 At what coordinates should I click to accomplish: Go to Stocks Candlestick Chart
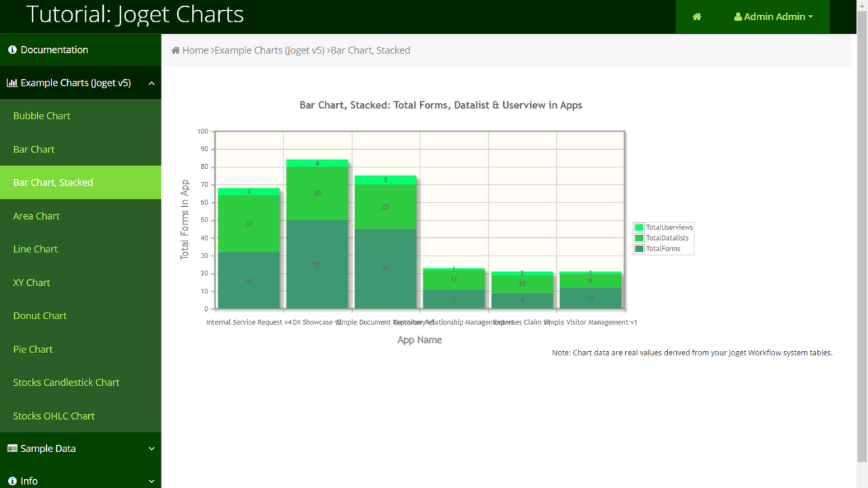pyautogui.click(x=66, y=382)
